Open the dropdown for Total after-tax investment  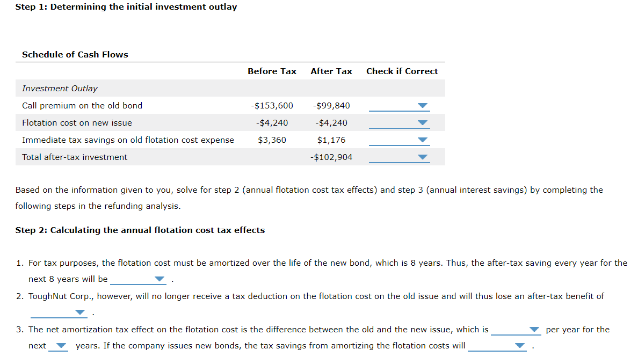[422, 157]
